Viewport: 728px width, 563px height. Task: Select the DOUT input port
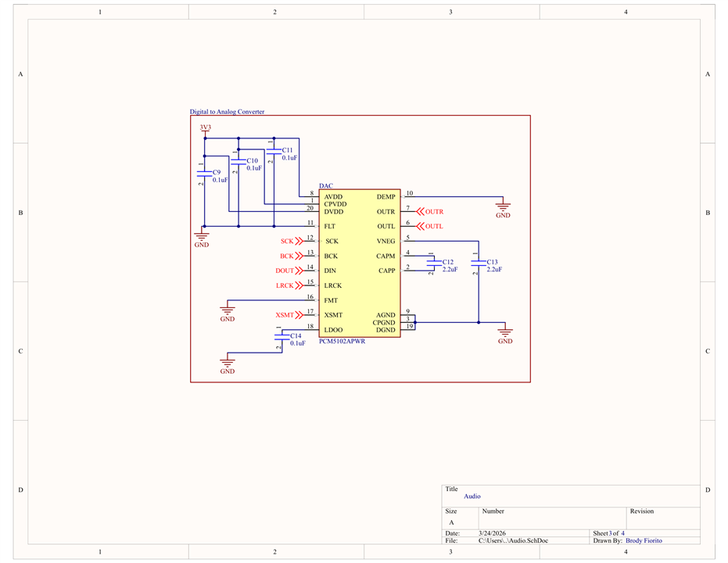[x=289, y=271]
